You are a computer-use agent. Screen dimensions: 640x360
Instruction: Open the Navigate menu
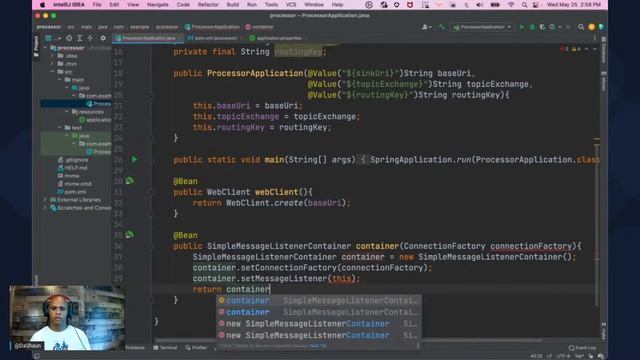pyautogui.click(x=158, y=5)
